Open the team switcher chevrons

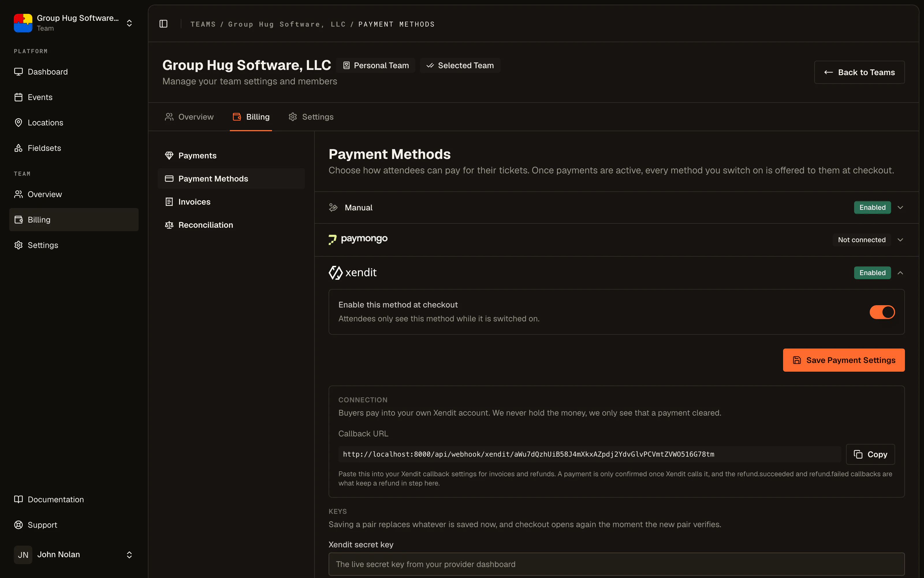[x=129, y=23]
